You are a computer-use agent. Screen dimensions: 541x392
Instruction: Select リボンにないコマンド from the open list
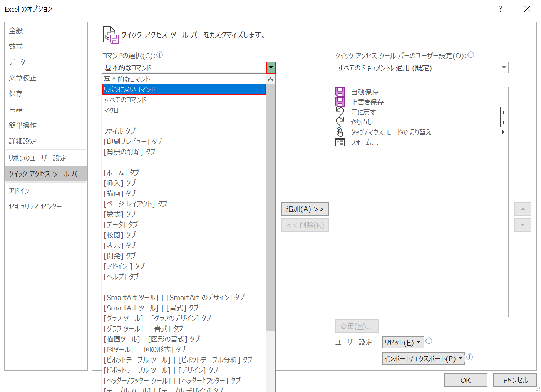point(154,89)
